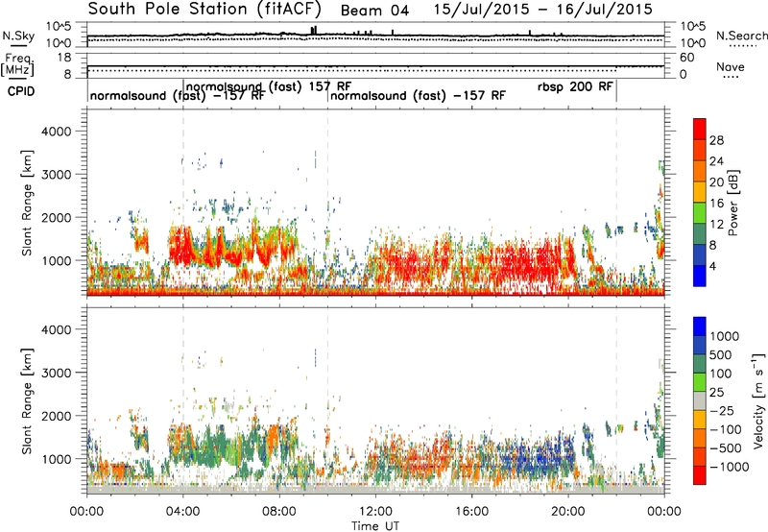
Task: Click the '20:00' time axis label
Action: point(567,512)
